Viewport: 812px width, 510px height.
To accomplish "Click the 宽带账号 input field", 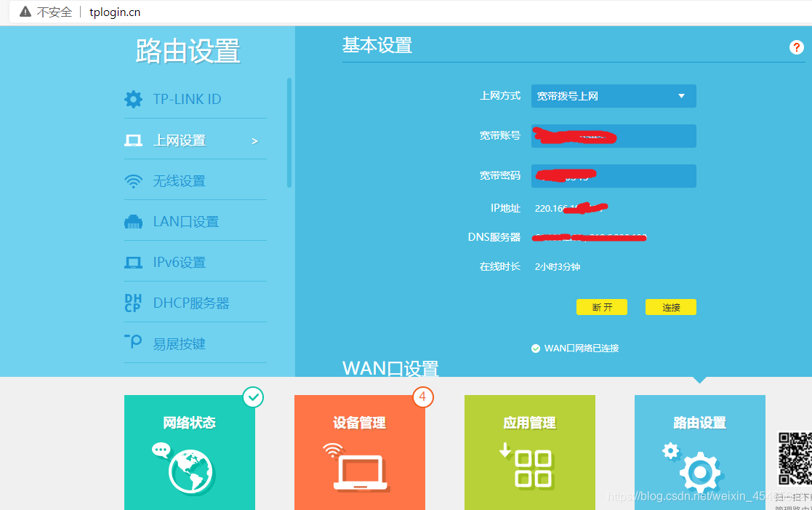I will (614, 136).
